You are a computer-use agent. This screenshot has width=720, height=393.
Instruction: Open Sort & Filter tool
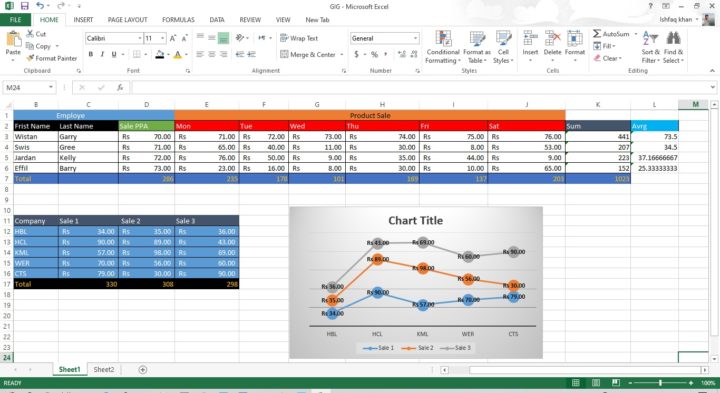[650, 47]
